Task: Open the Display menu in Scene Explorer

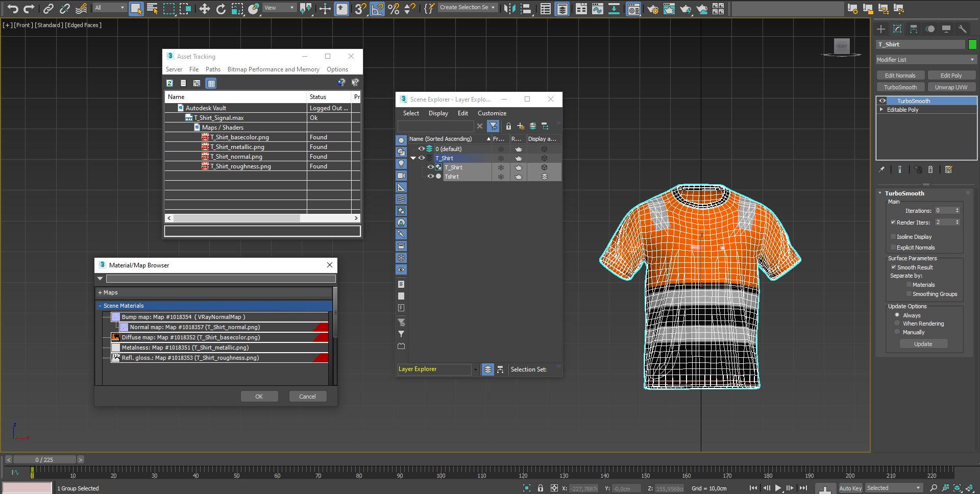Action: coord(438,113)
